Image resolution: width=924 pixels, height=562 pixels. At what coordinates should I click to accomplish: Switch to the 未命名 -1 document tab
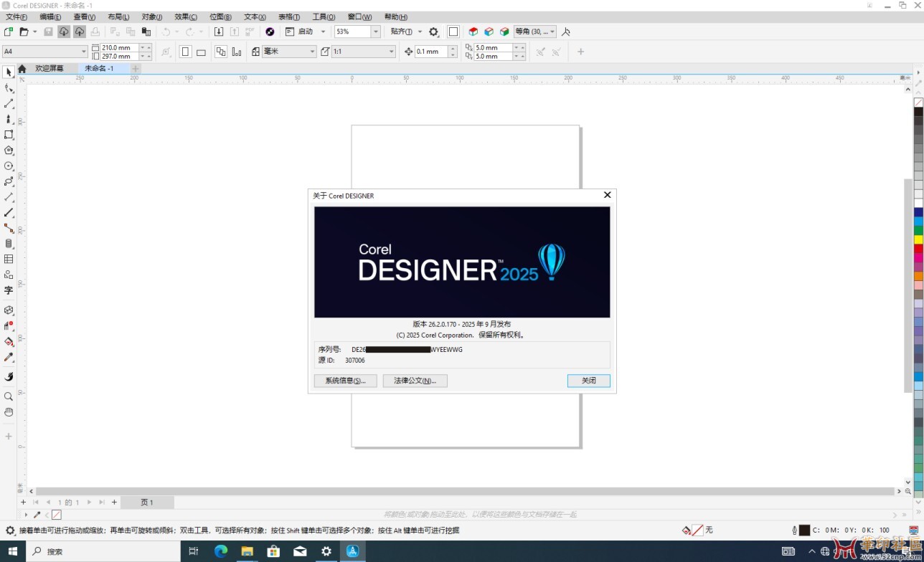(99, 69)
